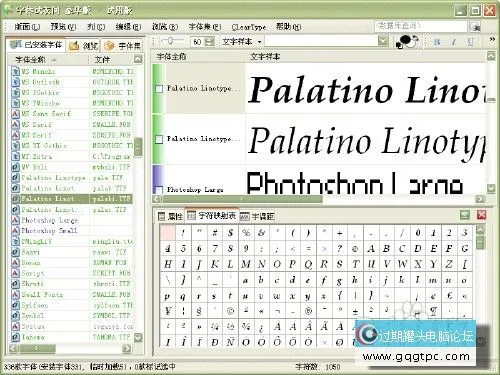Click the font list scroll down arrow

(138, 338)
